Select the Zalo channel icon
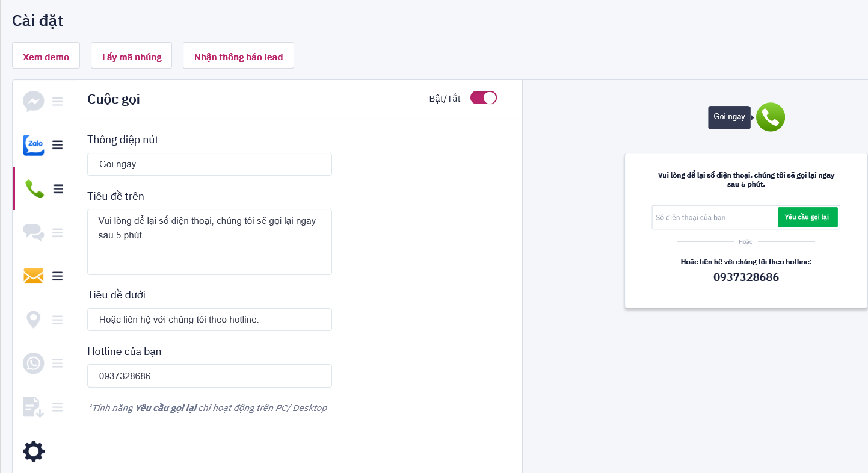868x473 pixels. tap(33, 145)
